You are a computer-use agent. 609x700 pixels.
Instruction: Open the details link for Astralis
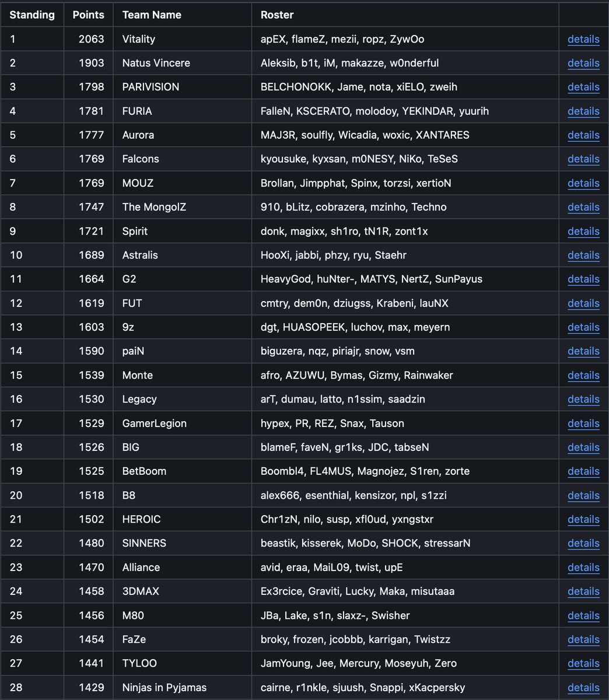point(583,255)
